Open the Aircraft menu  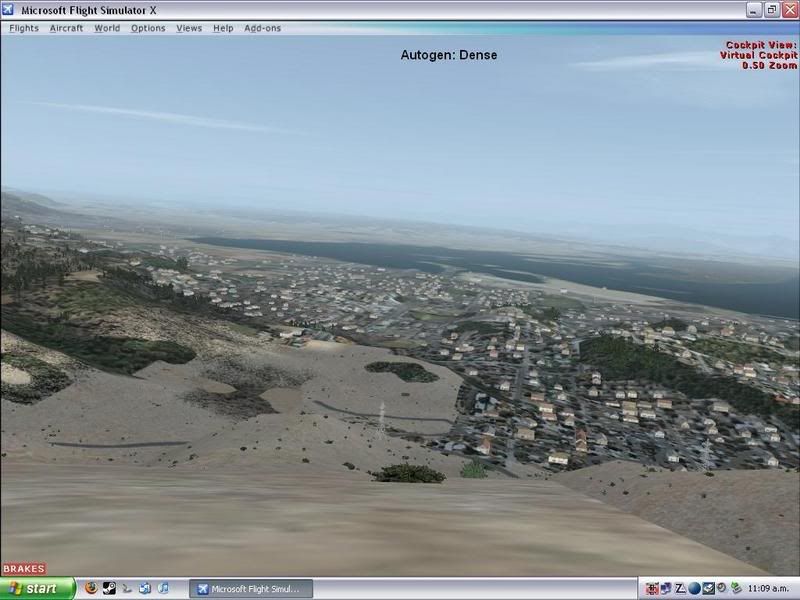66,28
